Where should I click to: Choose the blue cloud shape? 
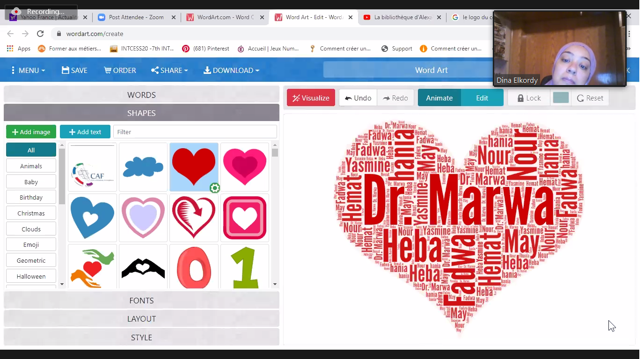point(143,167)
